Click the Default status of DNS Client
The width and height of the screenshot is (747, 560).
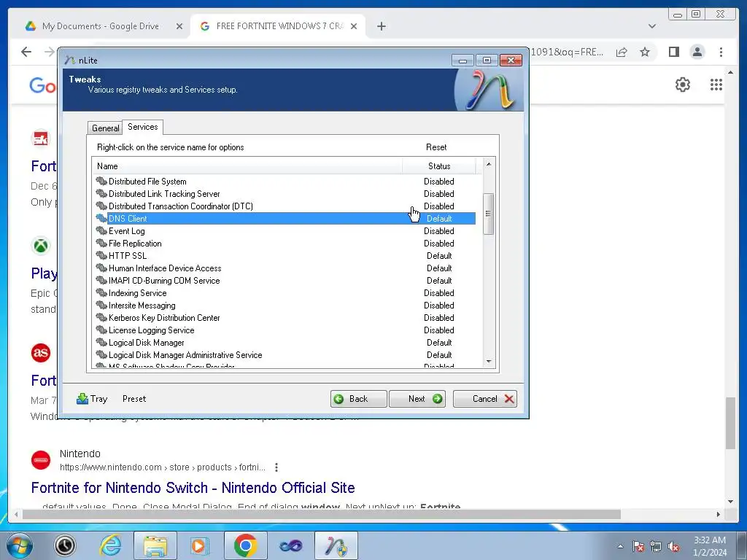click(x=438, y=218)
